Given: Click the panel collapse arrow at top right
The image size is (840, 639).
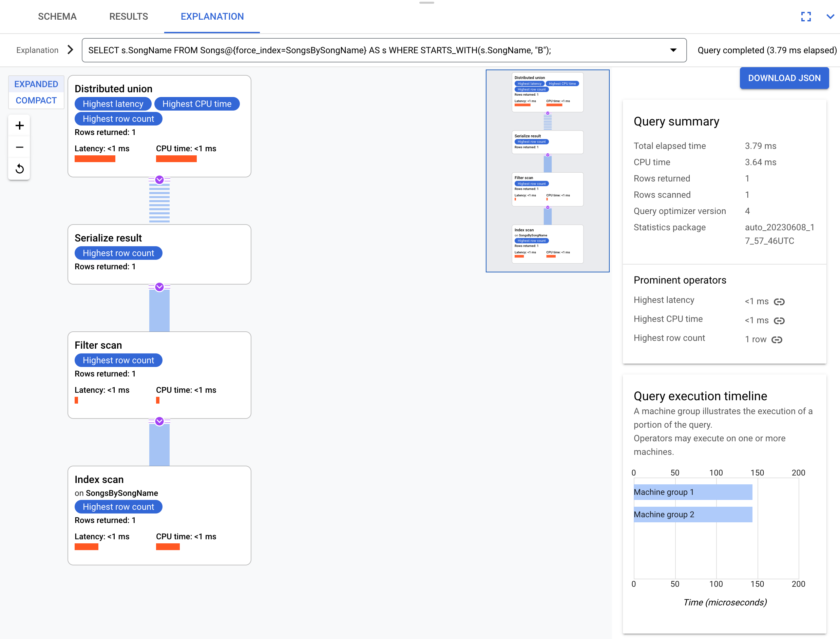Looking at the screenshot, I should click(831, 16).
